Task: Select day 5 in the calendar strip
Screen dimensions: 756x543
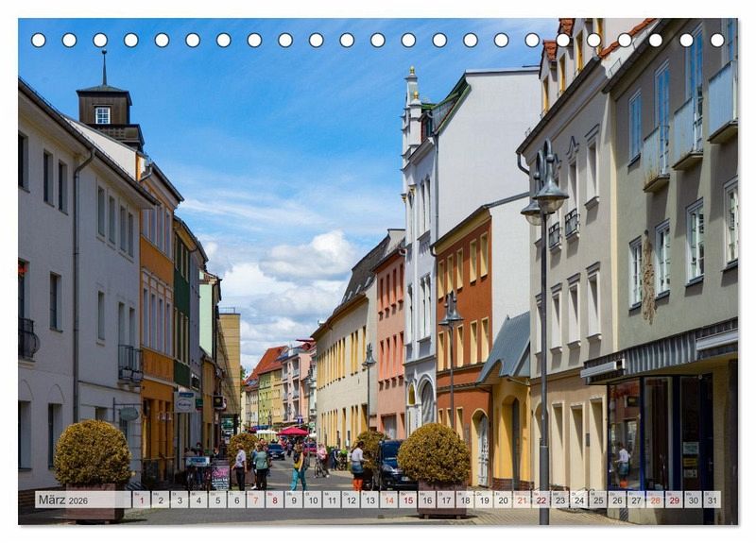Action: pyautogui.click(x=217, y=500)
